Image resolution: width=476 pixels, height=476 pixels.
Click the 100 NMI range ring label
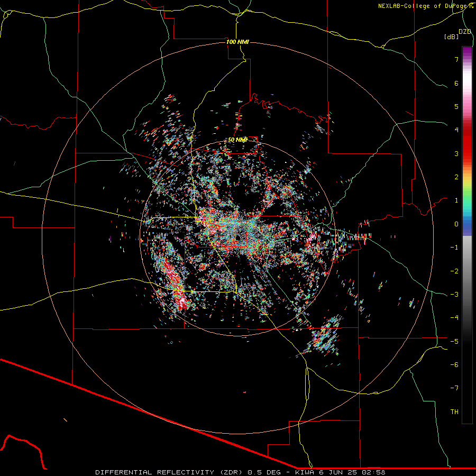point(237,42)
